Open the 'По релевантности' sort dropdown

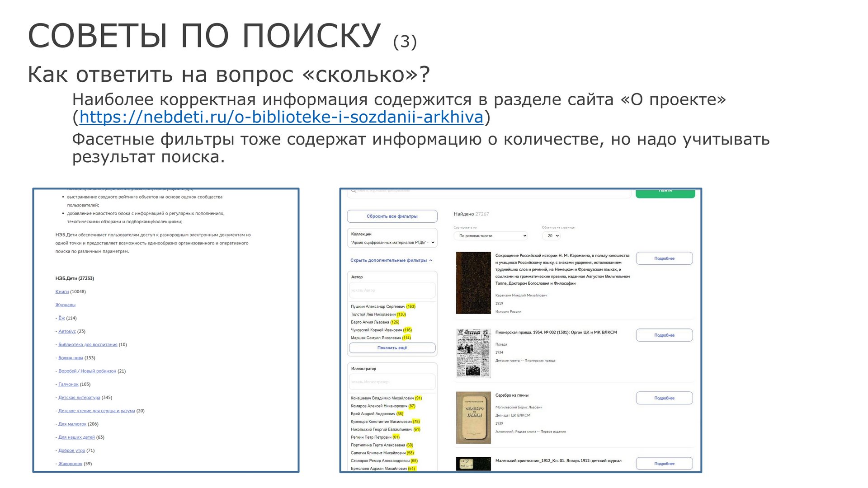pos(491,236)
